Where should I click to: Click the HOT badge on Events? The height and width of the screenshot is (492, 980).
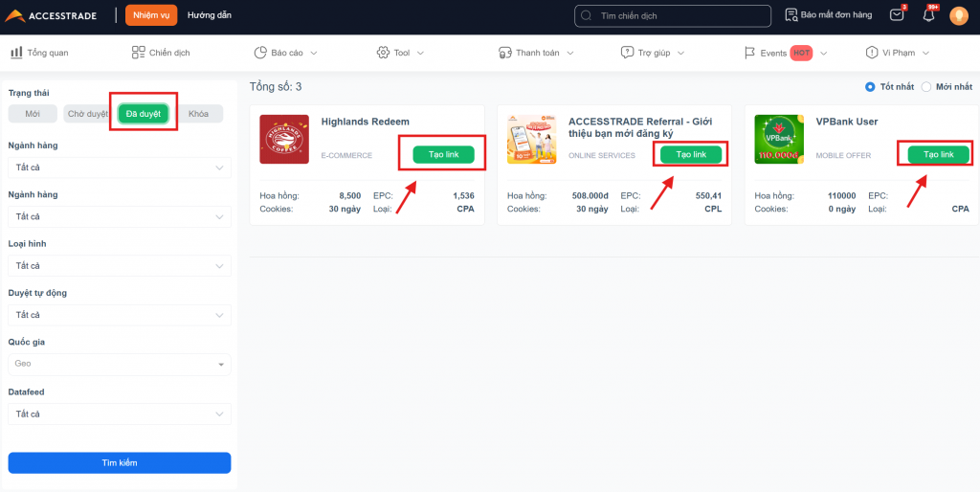(801, 54)
